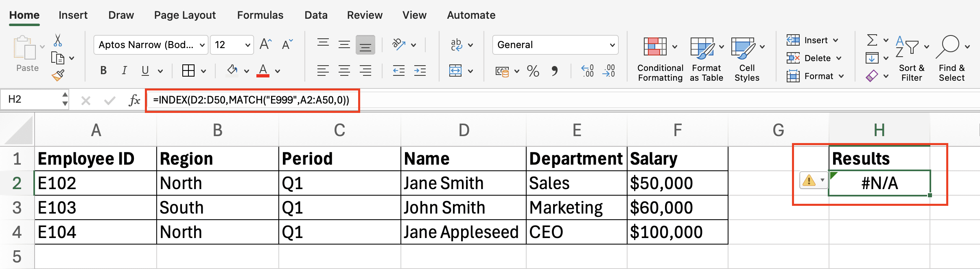This screenshot has height=269, width=980.
Task: Select cell containing Jane Appleseed
Action: coord(463,232)
